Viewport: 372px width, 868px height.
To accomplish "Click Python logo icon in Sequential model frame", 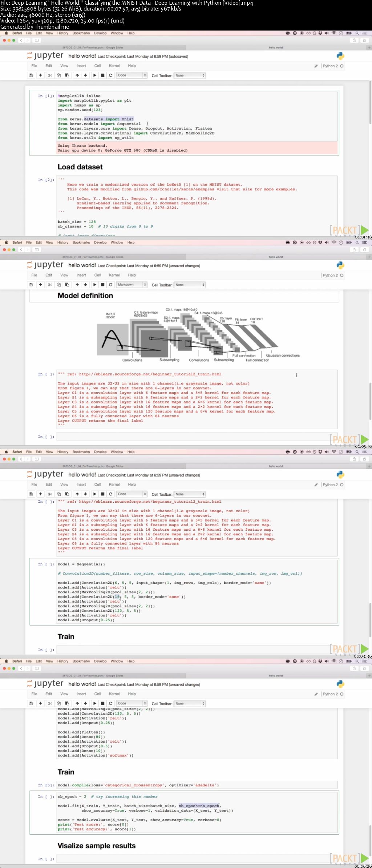I will (x=340, y=474).
